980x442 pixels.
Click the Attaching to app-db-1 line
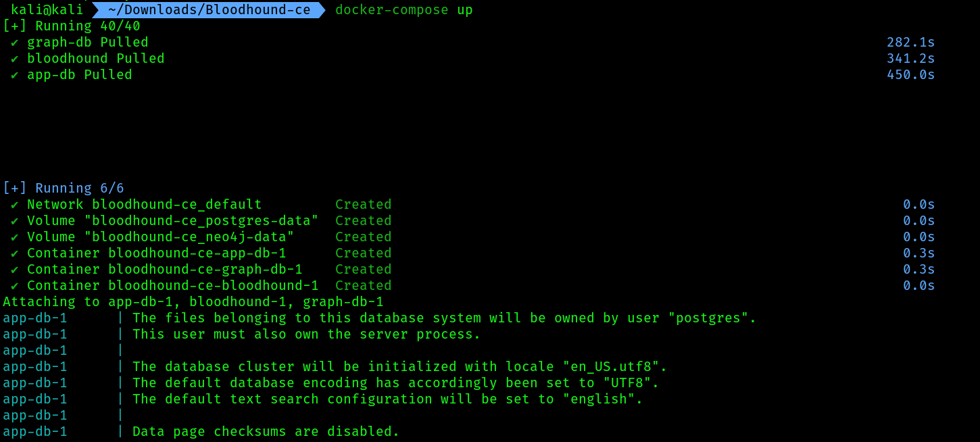193,302
